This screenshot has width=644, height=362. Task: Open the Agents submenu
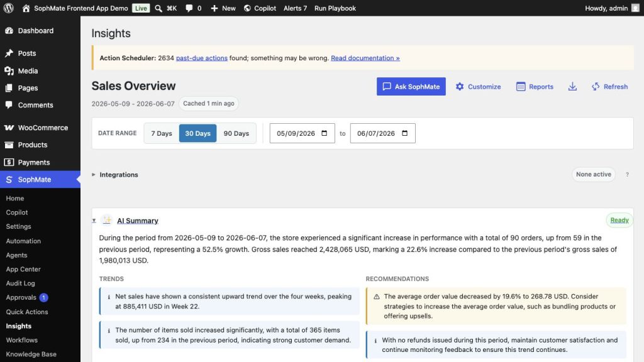click(16, 255)
